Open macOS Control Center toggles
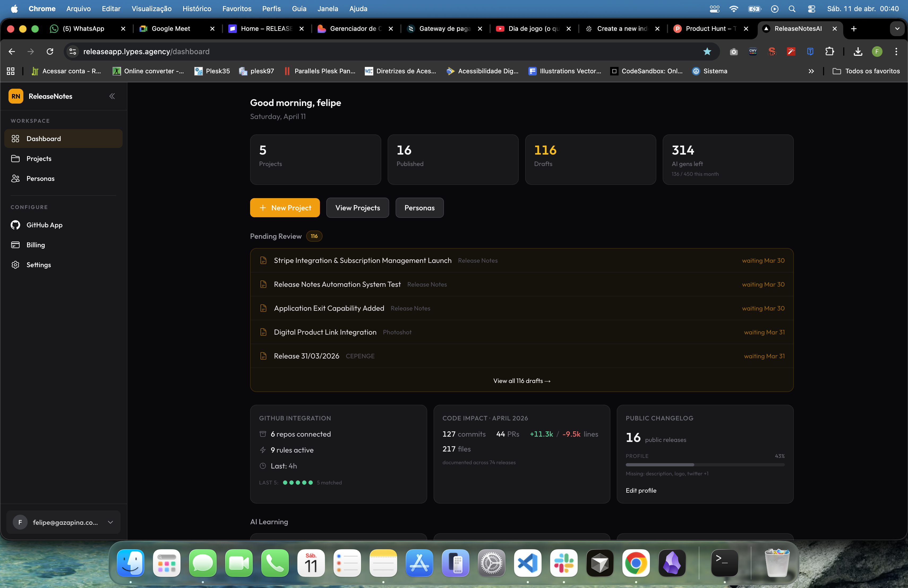Image resolution: width=908 pixels, height=588 pixels. [811, 8]
